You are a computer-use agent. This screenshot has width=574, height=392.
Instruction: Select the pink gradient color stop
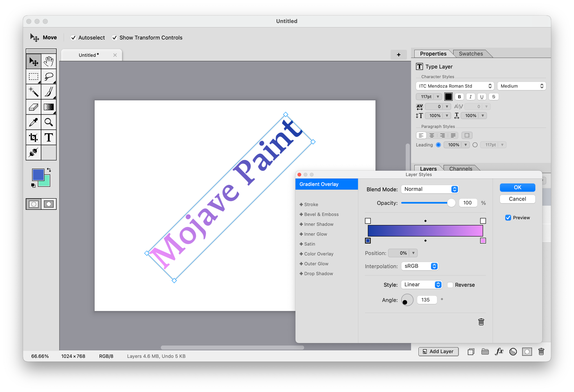(483, 241)
